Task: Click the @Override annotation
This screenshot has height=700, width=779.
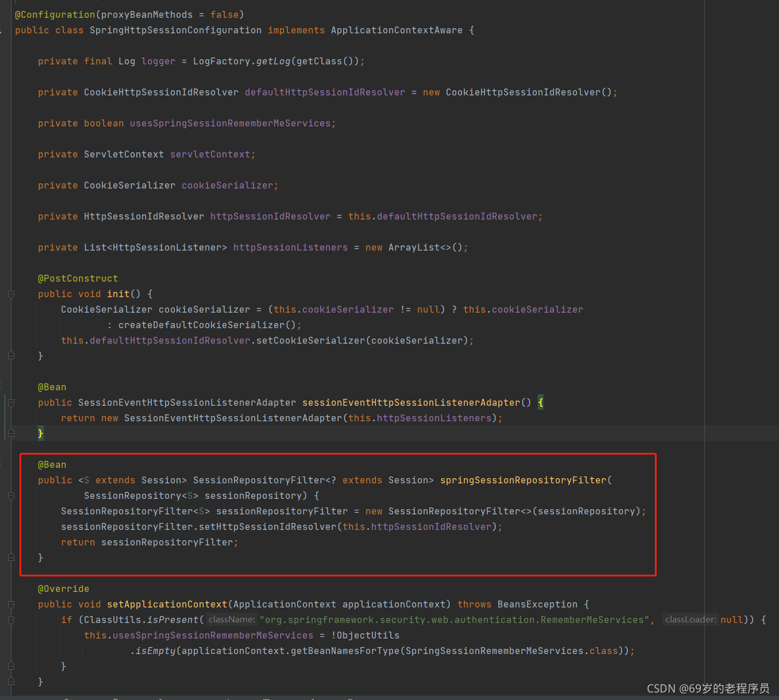Action: pyautogui.click(x=63, y=589)
